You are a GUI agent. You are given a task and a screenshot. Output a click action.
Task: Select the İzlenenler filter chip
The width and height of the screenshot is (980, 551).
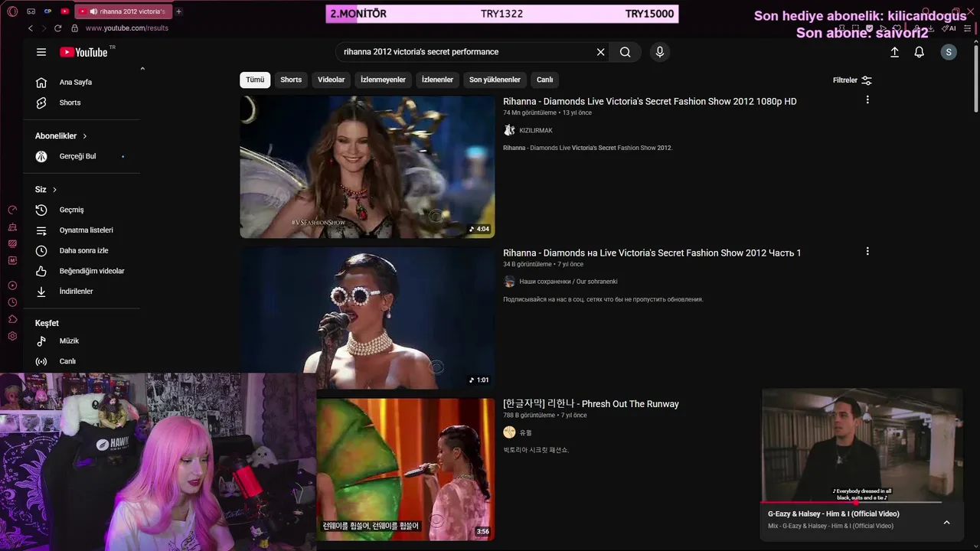(437, 80)
